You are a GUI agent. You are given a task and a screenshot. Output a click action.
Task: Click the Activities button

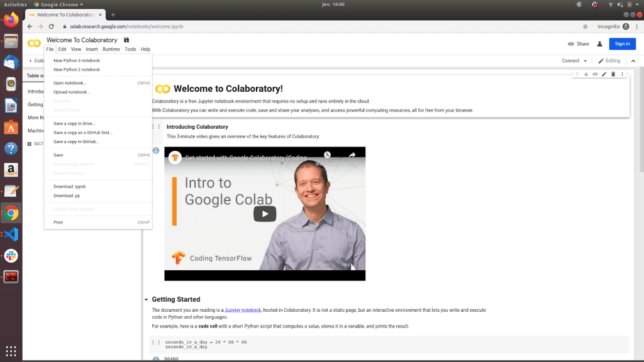pos(15,4)
